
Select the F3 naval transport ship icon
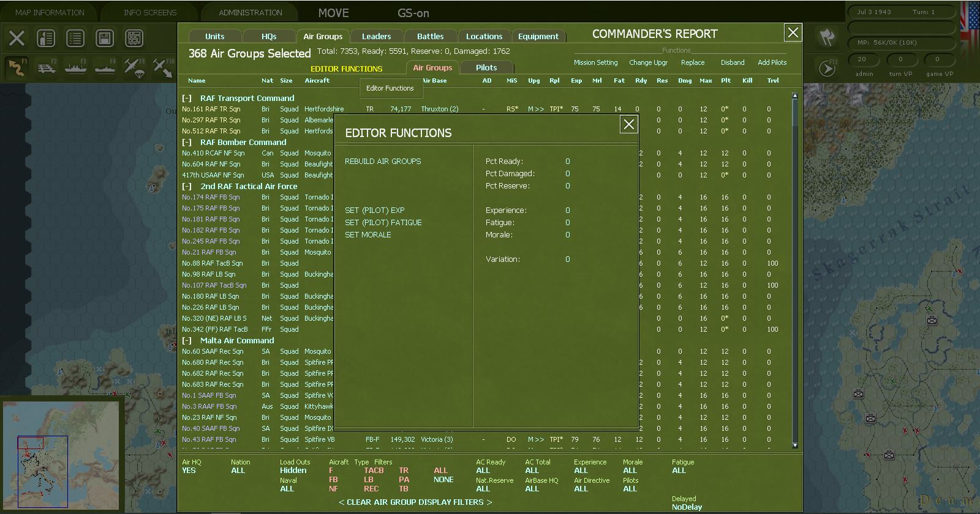(76, 67)
